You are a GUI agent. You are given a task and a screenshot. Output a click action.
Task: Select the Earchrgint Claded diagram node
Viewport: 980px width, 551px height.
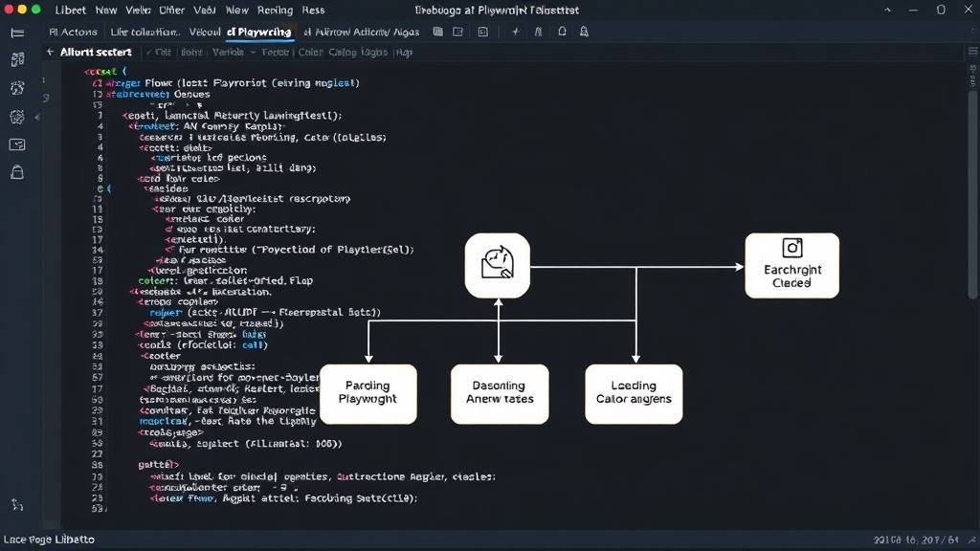click(791, 266)
